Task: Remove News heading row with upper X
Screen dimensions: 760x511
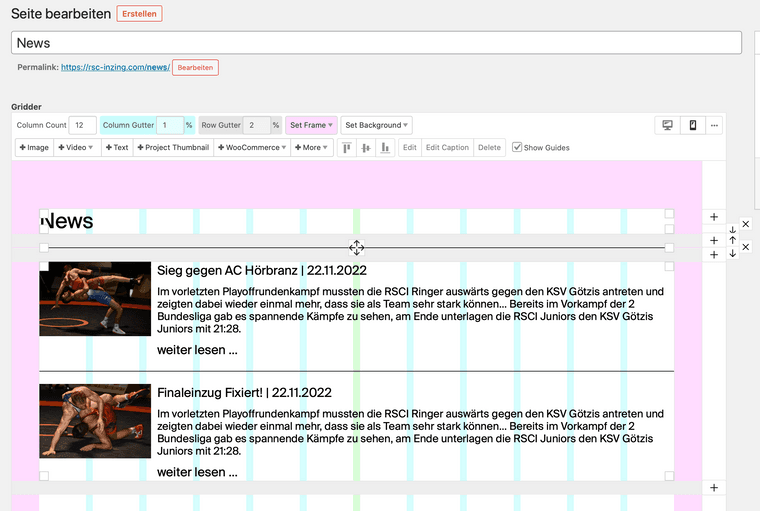Action: [x=745, y=224]
